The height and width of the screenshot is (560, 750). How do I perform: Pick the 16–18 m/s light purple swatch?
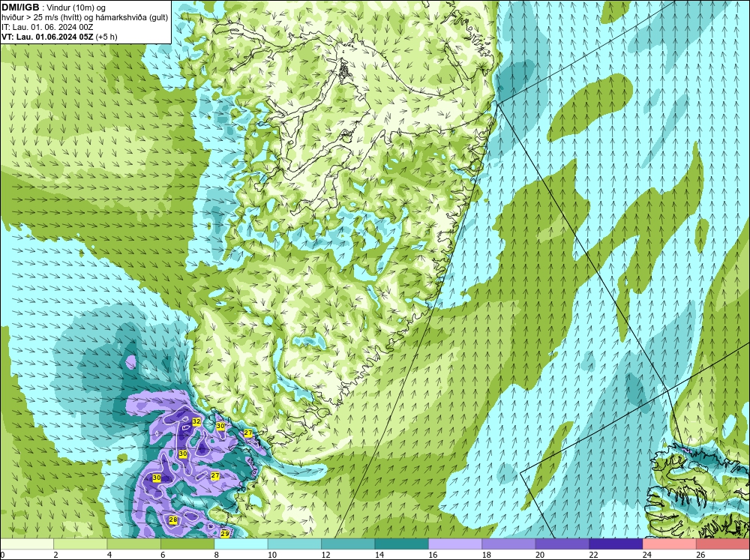coord(455,544)
